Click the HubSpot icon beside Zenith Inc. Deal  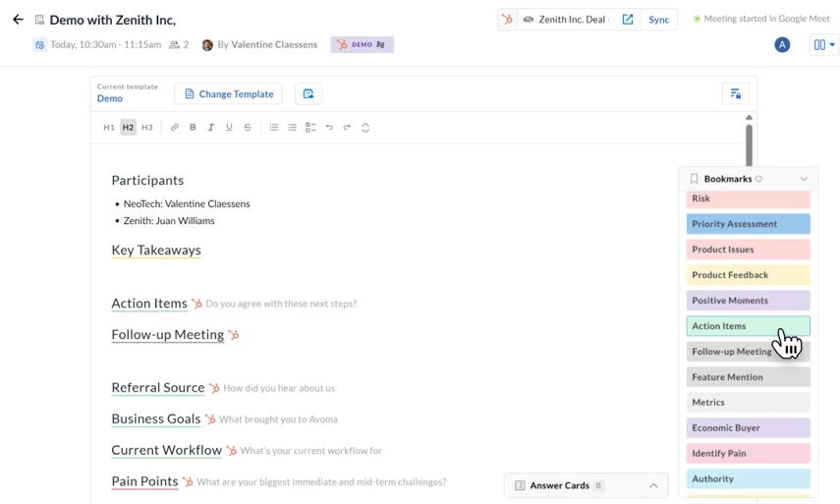[507, 20]
